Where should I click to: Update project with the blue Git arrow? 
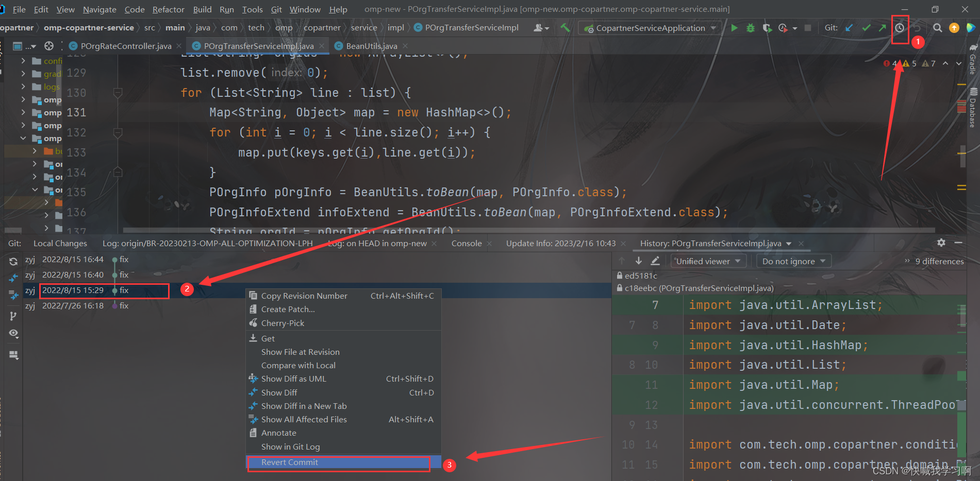pos(849,28)
